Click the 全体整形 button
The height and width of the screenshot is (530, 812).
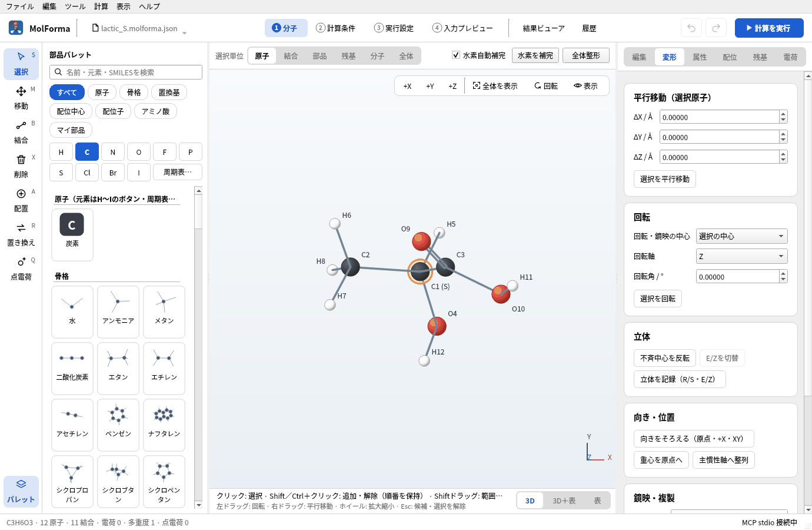tap(586, 55)
